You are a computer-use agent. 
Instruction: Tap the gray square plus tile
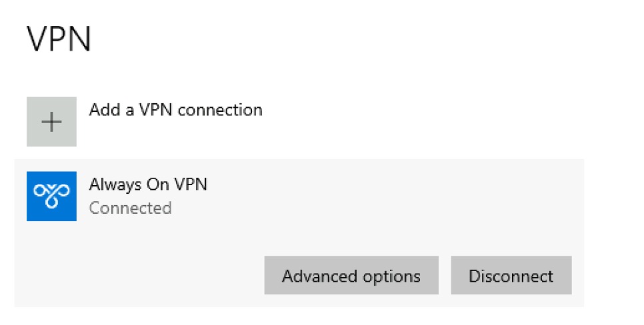click(51, 122)
